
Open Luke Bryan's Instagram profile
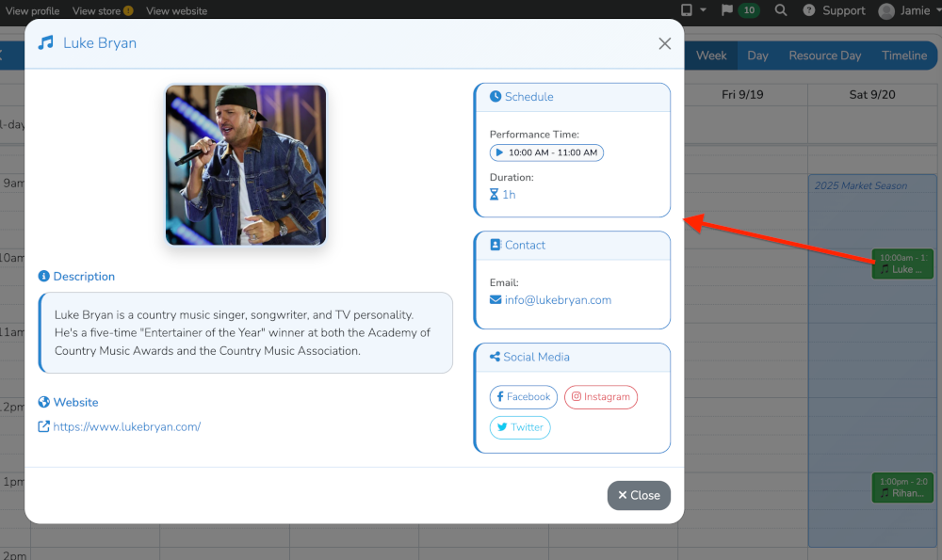click(601, 397)
